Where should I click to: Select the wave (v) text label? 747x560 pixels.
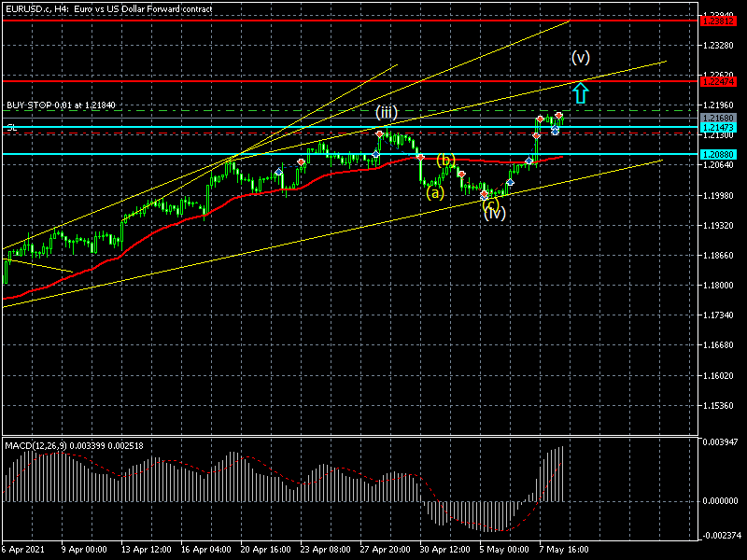pos(581,58)
